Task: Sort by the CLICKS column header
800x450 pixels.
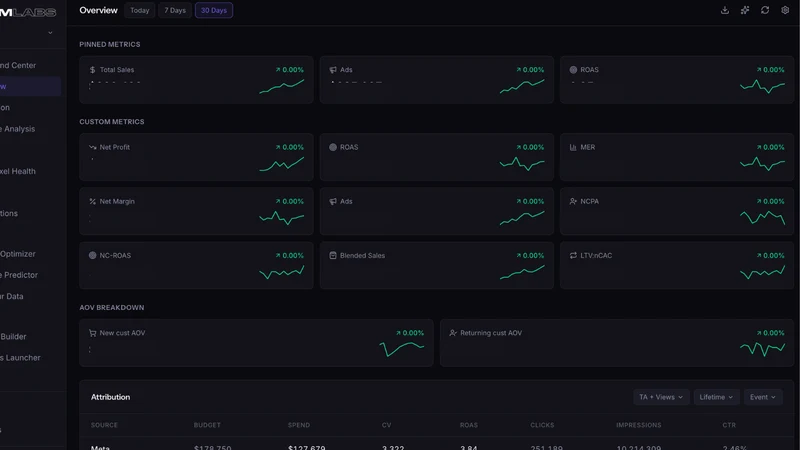Action: pyautogui.click(x=542, y=425)
